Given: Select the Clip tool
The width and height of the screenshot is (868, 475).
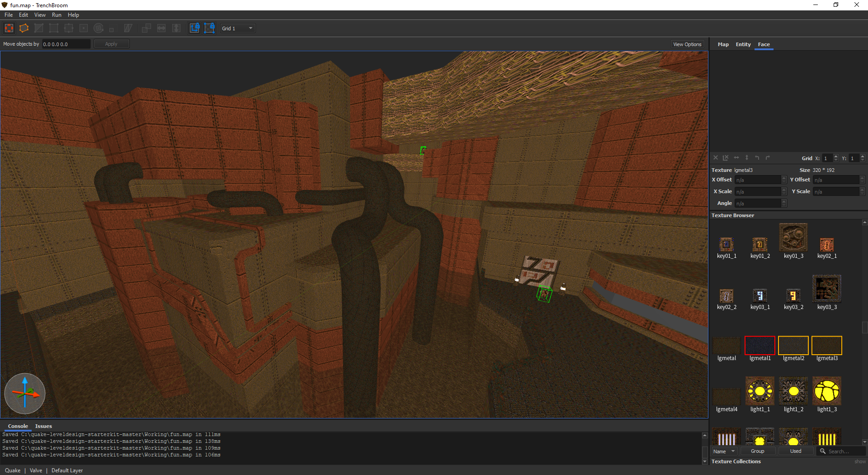Looking at the screenshot, I should point(39,28).
